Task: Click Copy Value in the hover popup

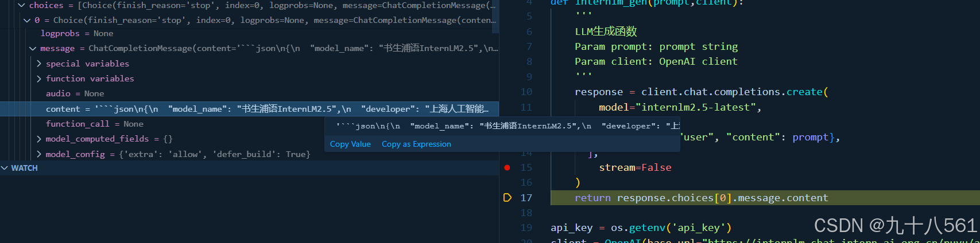Action: coord(350,144)
